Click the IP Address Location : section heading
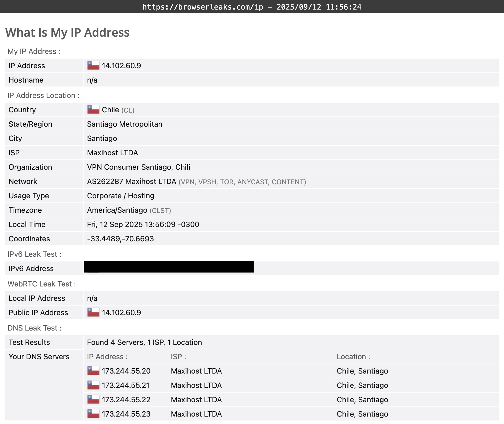 click(44, 95)
